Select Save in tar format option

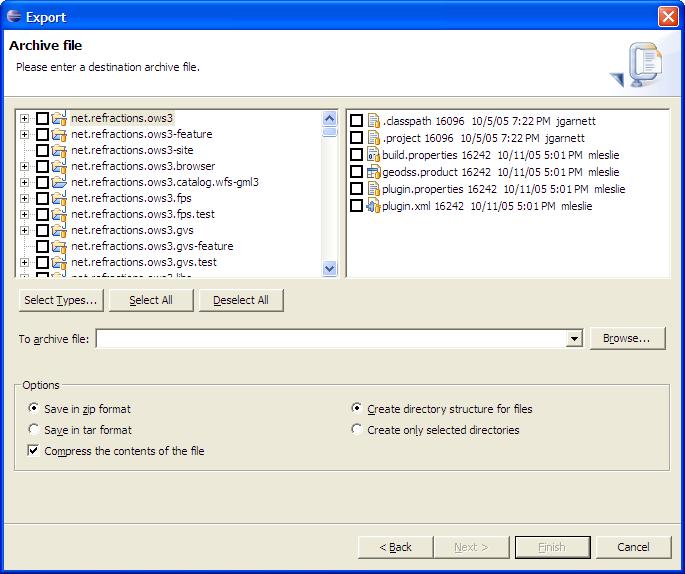pos(35,430)
